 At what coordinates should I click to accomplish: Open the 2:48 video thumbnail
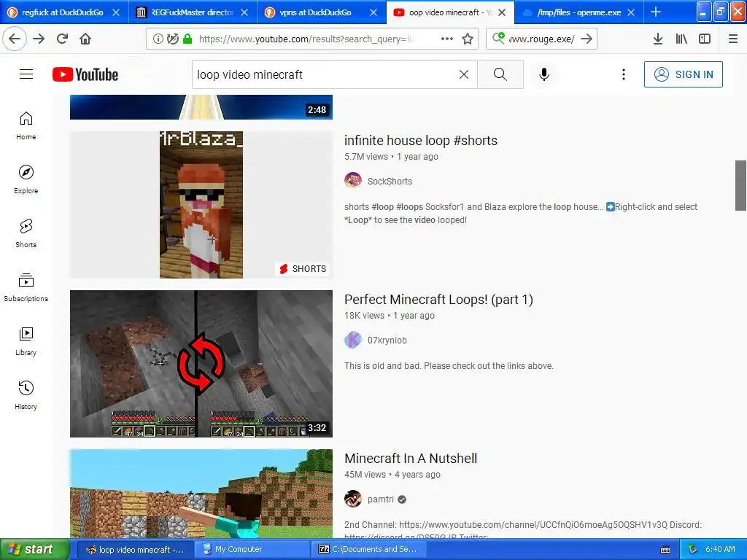click(x=201, y=106)
